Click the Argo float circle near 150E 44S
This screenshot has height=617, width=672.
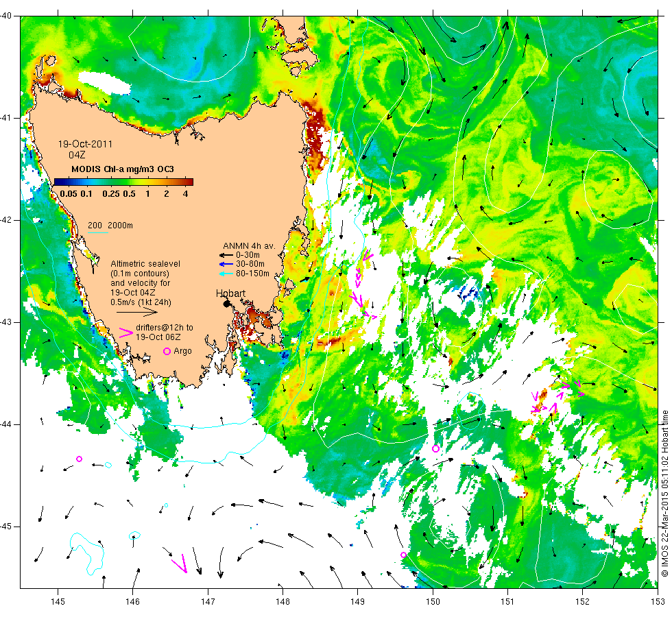[x=435, y=448]
